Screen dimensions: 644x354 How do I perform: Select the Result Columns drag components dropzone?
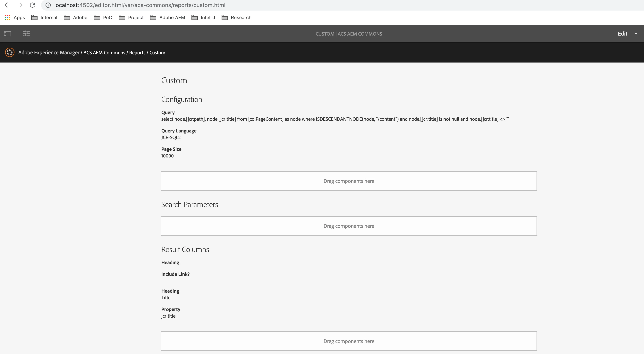[349, 341]
